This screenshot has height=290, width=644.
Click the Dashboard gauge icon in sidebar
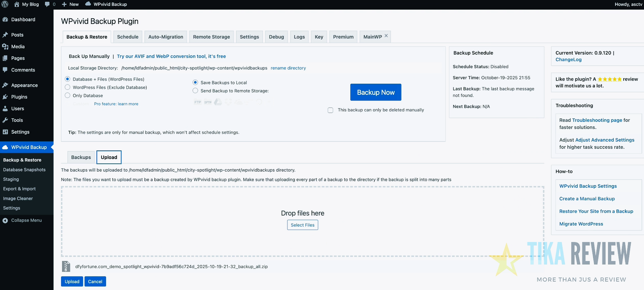[x=5, y=19]
